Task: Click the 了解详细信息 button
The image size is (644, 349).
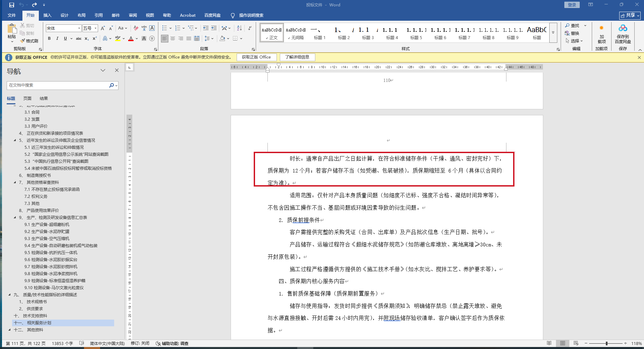Action: point(297,57)
